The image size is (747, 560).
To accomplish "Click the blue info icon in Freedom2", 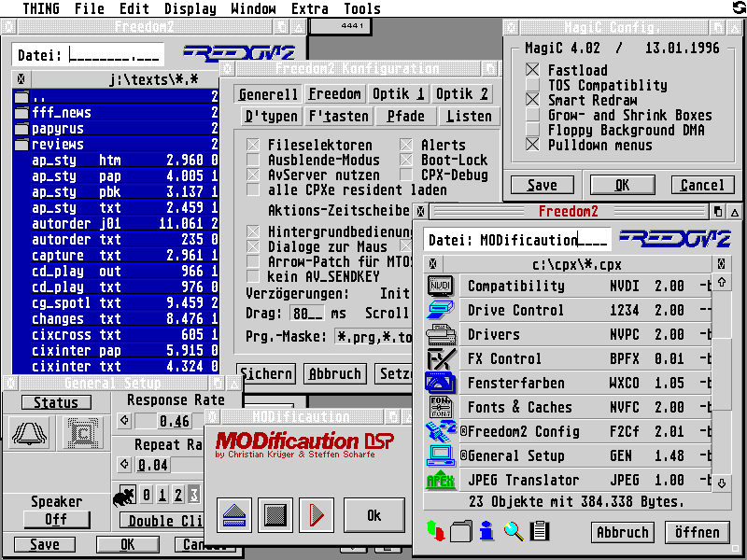I will point(486,531).
